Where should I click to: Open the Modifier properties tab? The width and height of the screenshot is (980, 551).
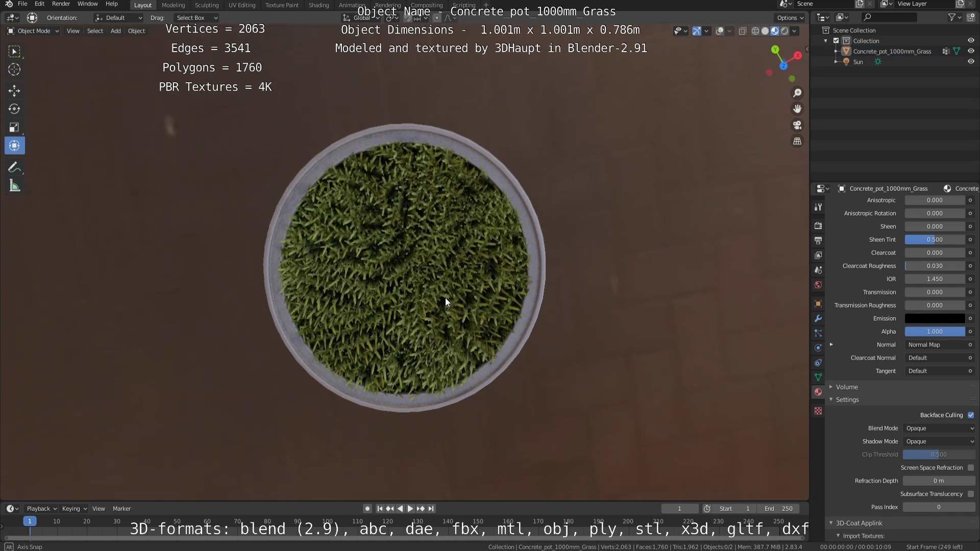[x=818, y=318]
